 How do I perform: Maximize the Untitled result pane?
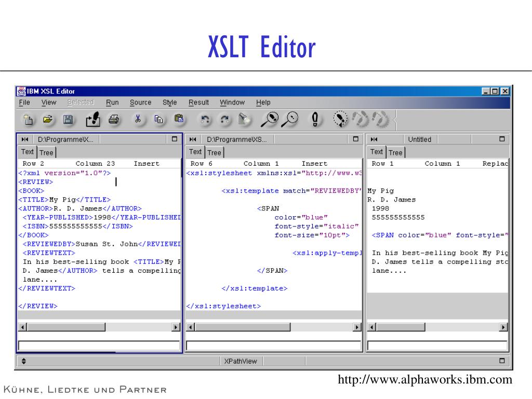(x=502, y=139)
